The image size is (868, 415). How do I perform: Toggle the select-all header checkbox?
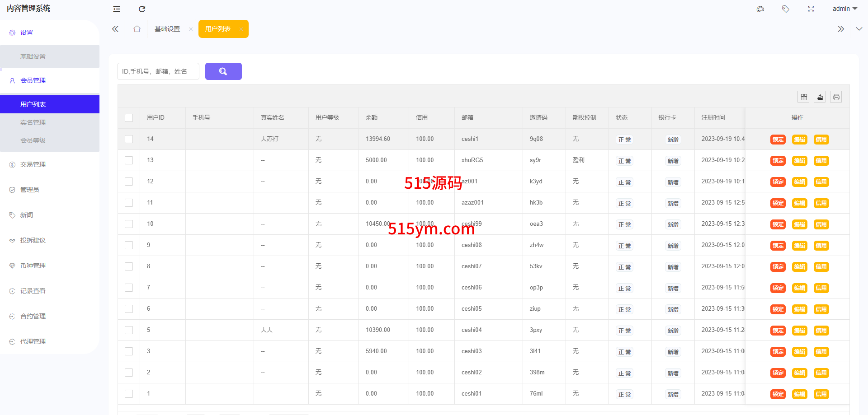tap(129, 118)
